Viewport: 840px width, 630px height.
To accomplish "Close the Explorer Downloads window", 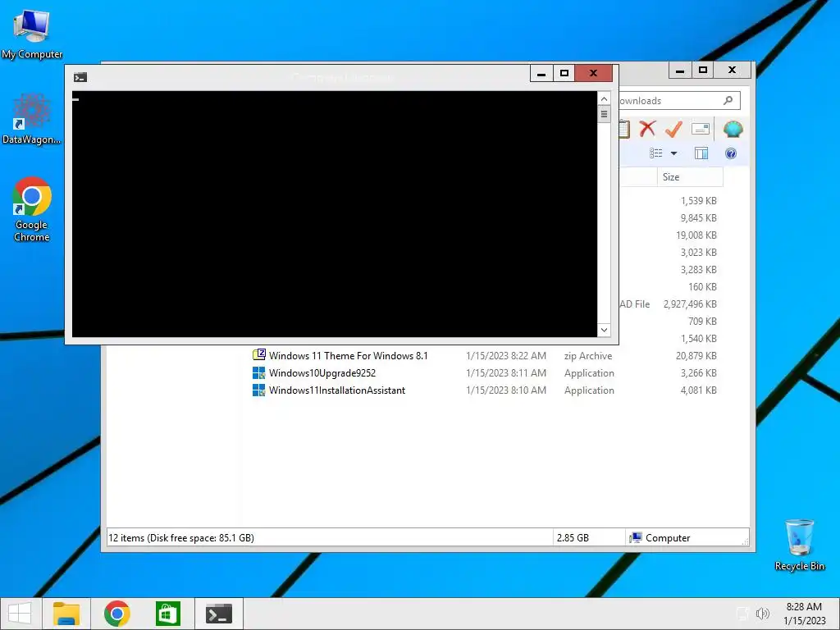I will (x=732, y=71).
